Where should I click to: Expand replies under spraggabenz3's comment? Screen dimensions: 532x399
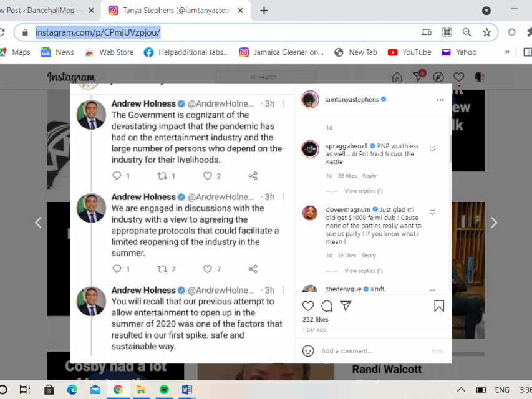tap(364, 191)
